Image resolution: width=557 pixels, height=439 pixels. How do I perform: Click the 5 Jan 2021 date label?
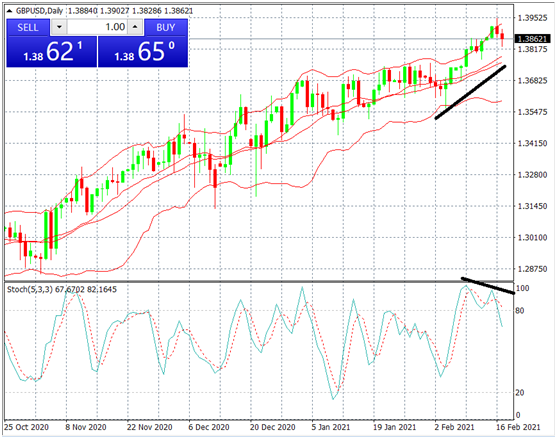331,427
